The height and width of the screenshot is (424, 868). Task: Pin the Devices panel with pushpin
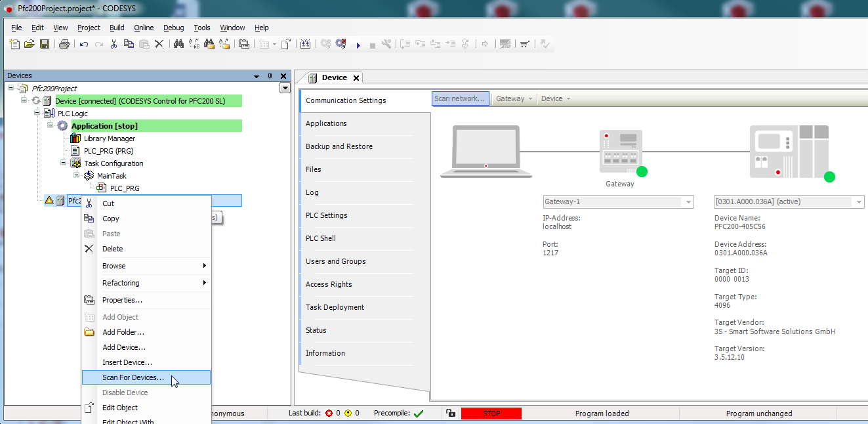270,76
